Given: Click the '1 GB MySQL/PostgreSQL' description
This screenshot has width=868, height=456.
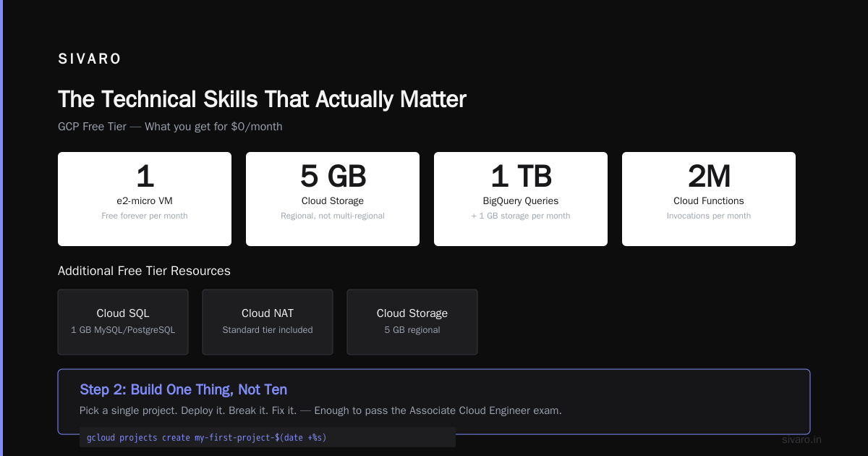Looking at the screenshot, I should click(123, 330).
